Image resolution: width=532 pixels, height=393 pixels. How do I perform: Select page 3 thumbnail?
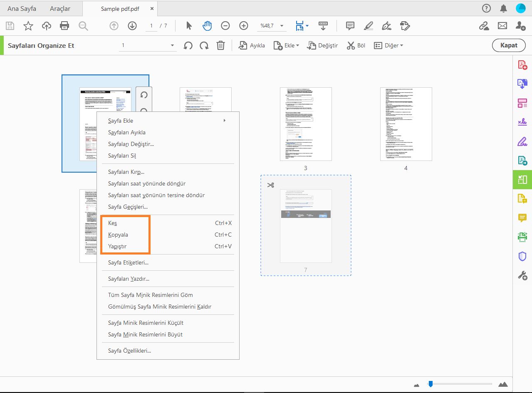(306, 124)
